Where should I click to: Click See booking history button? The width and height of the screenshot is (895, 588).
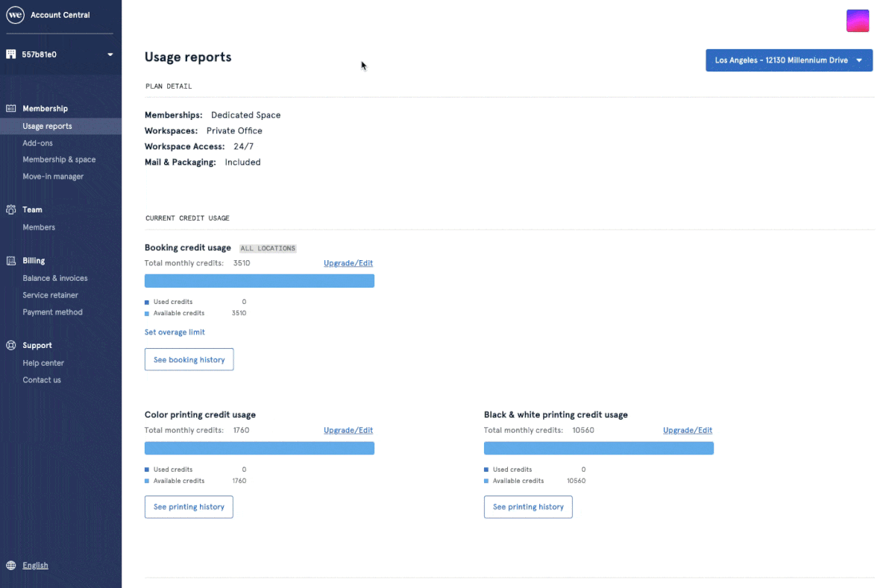(189, 359)
